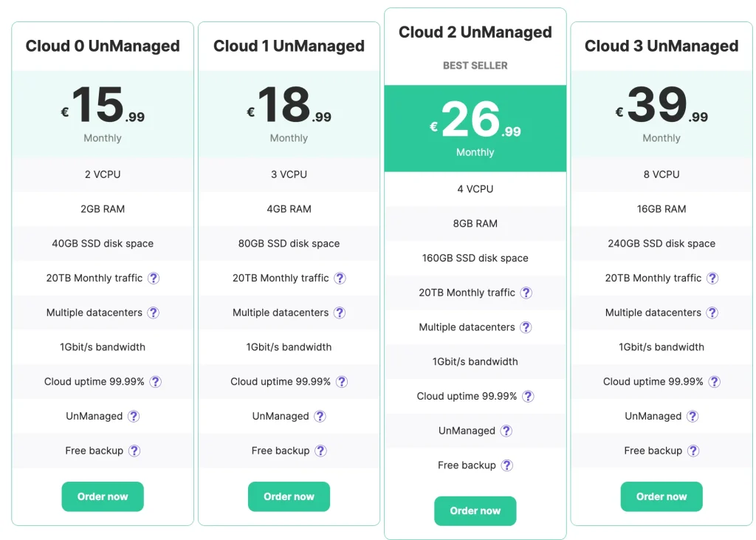Open the Cloud uptime help icon on Cloud 1
Screen dimensions: 756x540
(342, 382)
